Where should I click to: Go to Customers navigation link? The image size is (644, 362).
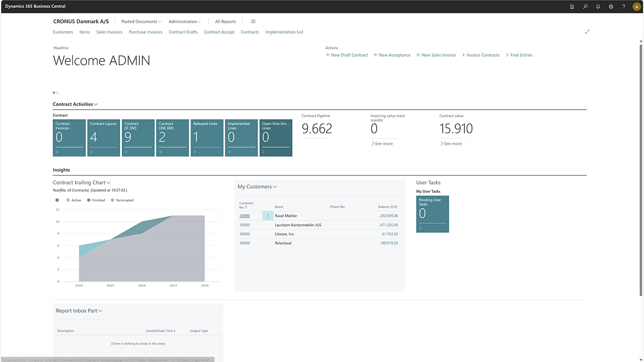click(63, 32)
